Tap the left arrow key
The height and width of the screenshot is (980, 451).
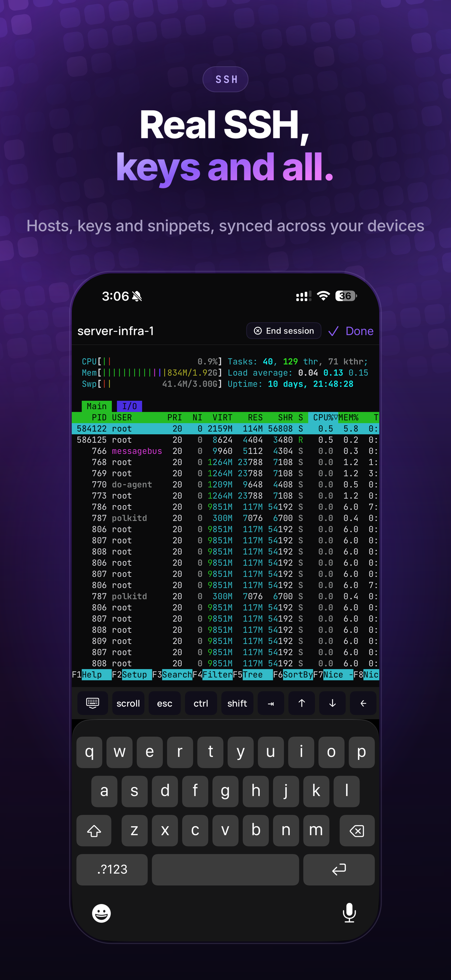click(x=363, y=703)
